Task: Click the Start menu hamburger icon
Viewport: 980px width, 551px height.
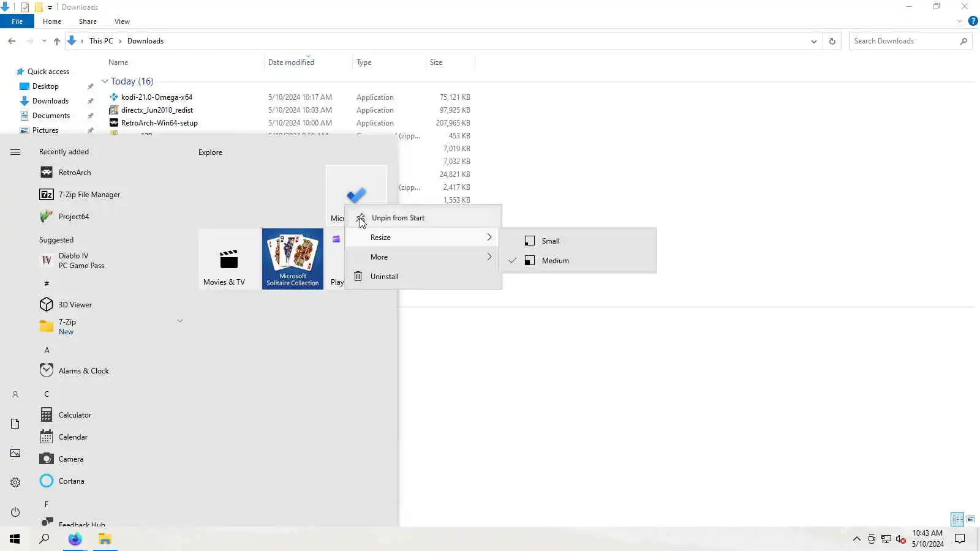Action: coord(15,152)
